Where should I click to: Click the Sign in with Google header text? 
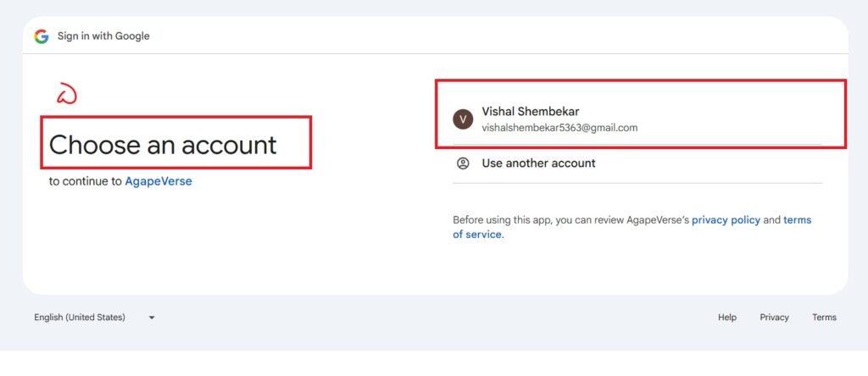[x=103, y=36]
